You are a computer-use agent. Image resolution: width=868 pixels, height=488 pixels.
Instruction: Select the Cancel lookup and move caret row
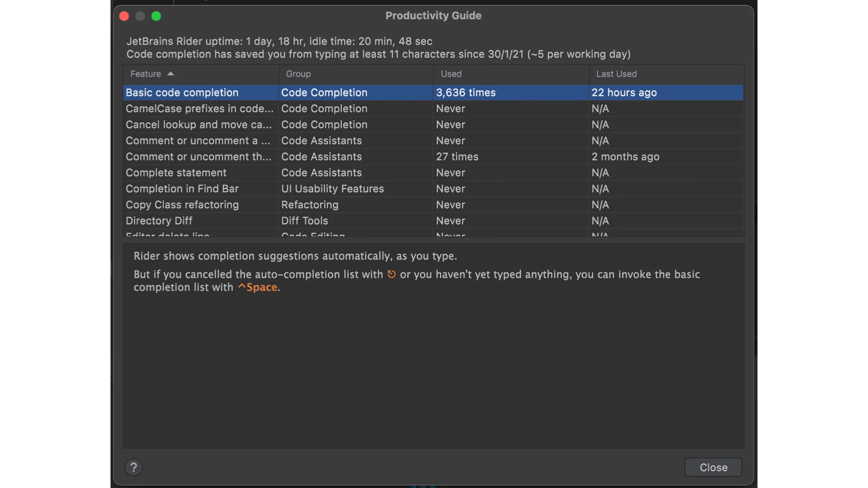click(199, 125)
